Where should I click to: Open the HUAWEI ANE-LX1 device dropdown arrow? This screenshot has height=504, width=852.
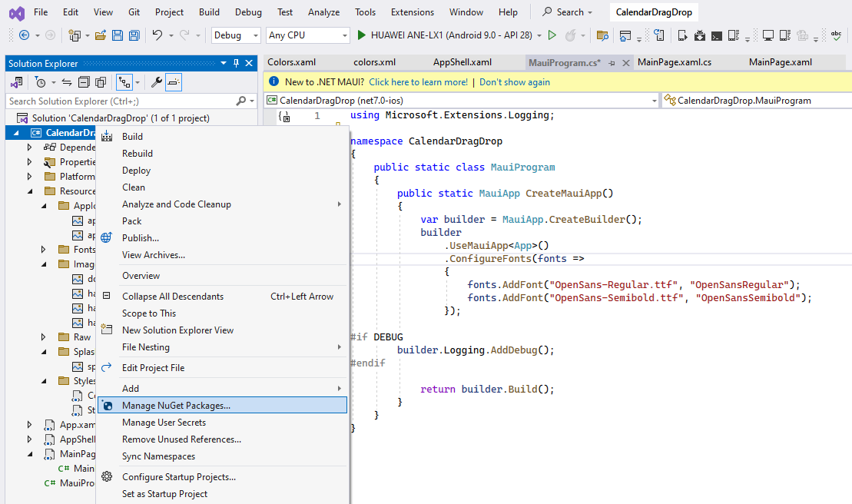pos(539,35)
